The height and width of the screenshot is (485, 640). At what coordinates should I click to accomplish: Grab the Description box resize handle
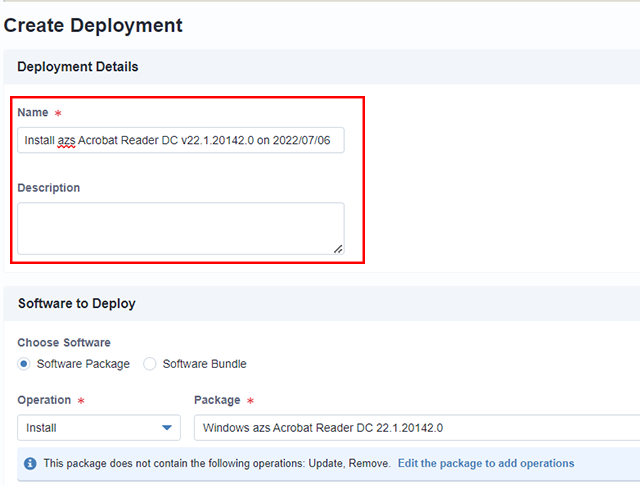338,249
